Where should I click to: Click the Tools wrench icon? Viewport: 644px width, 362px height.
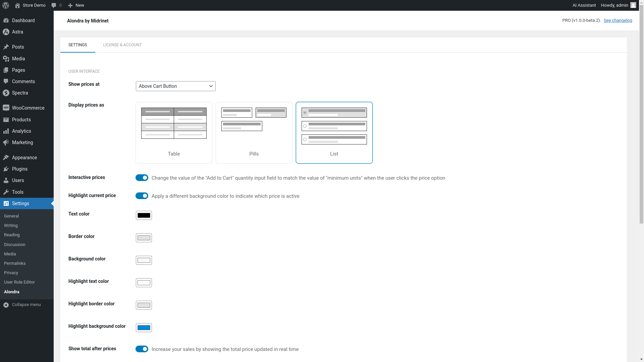tap(6, 192)
